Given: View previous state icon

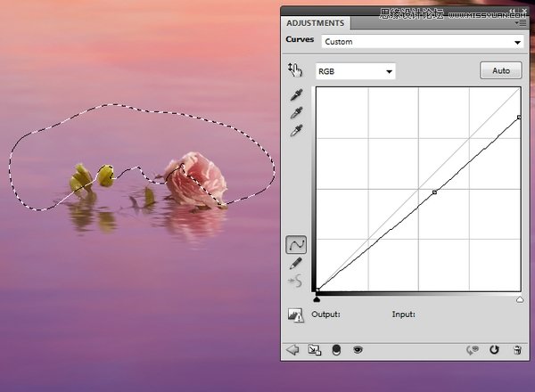Looking at the screenshot, I should pyautogui.click(x=473, y=350).
